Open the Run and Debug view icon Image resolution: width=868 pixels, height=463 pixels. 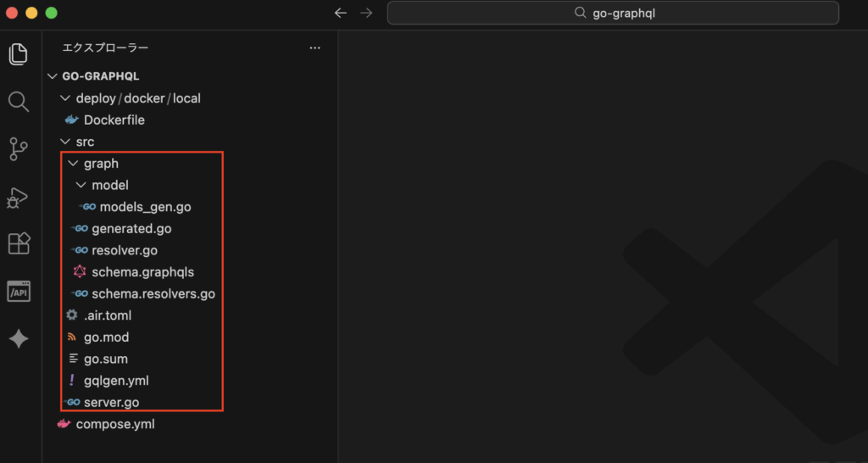[19, 197]
